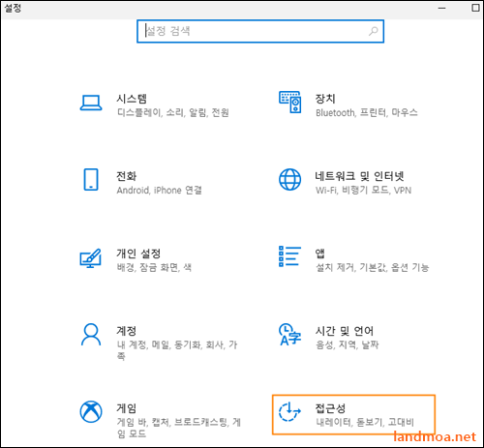Focus the 설정 검색 search box
Screen dimensions: 484x448
point(260,31)
